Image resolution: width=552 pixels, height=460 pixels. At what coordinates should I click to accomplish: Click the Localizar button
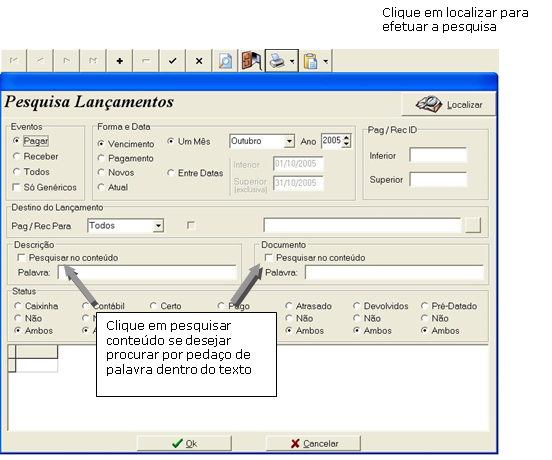click(x=448, y=105)
